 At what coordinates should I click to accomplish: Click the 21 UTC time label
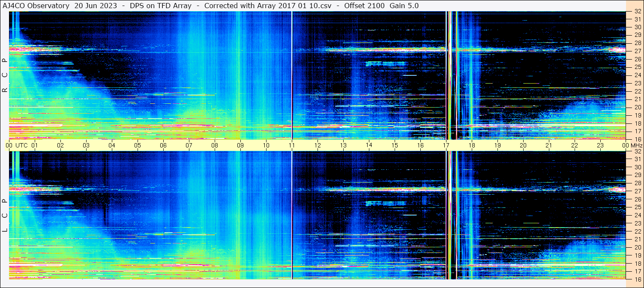tap(549, 145)
